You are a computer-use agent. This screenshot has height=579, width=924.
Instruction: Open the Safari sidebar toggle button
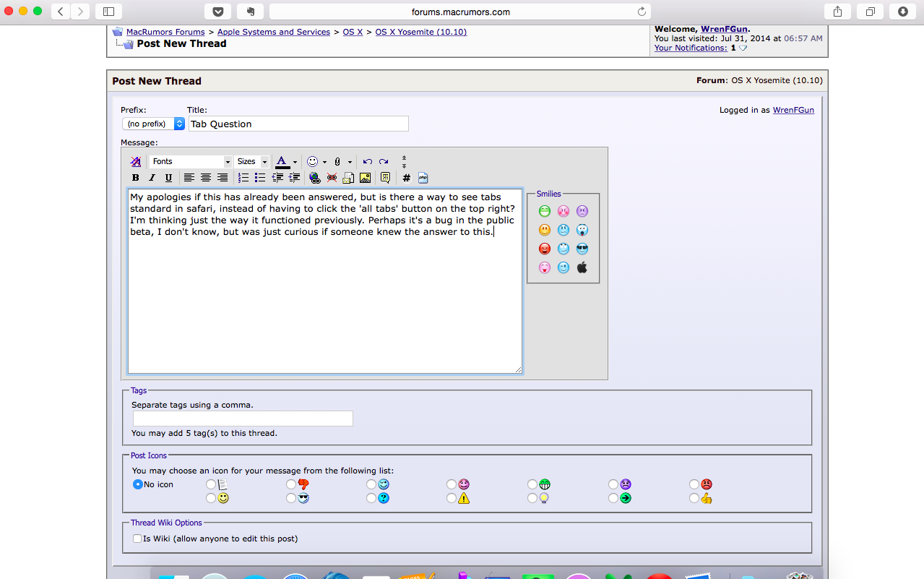(108, 12)
